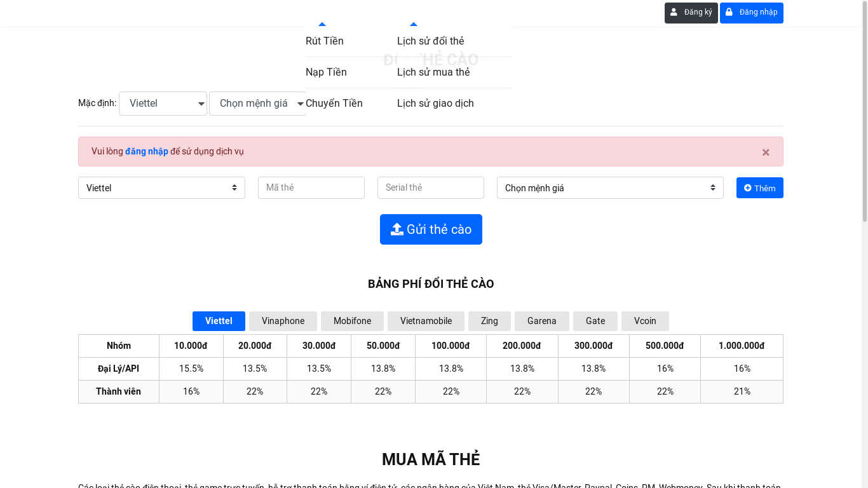Click the MUA MÃ THẺ heading
The width and height of the screenshot is (868, 488).
[431, 459]
